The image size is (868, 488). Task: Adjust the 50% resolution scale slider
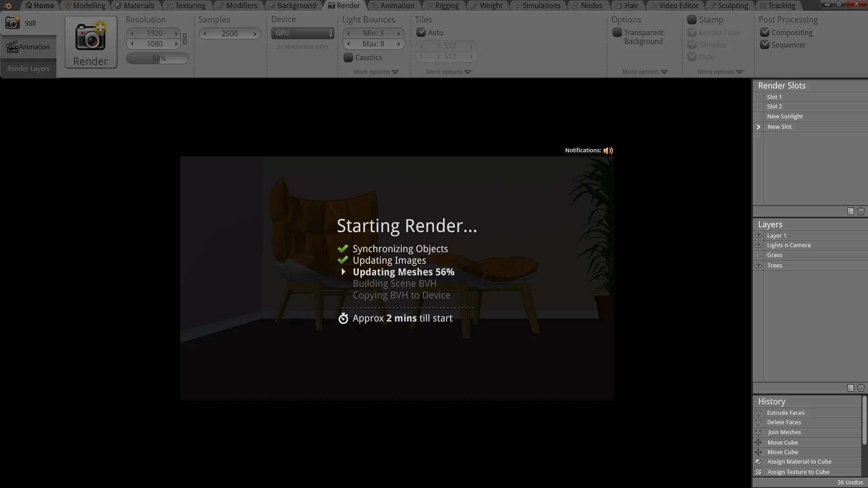(x=157, y=58)
